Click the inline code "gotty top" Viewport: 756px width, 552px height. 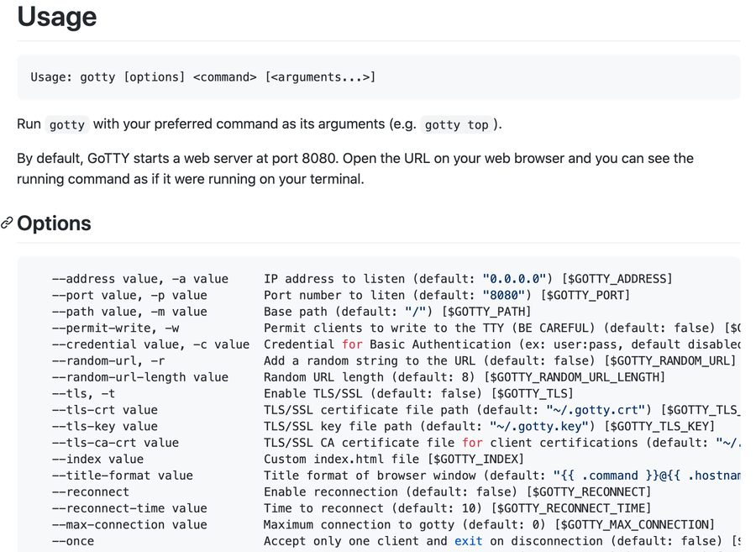point(457,125)
